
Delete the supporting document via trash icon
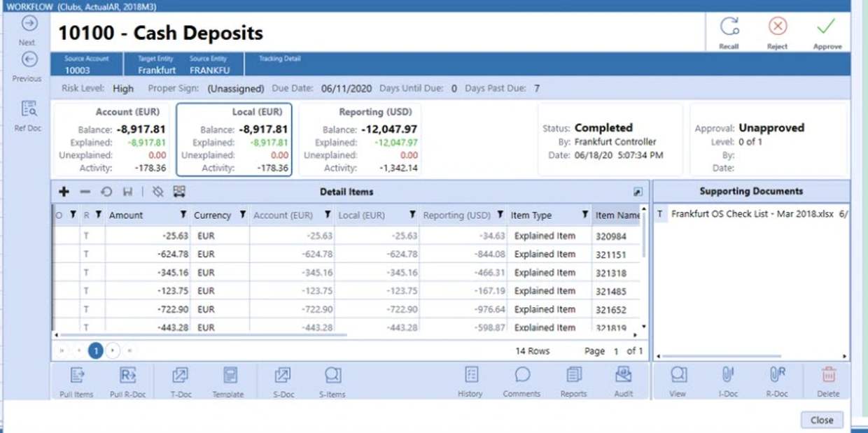point(828,376)
